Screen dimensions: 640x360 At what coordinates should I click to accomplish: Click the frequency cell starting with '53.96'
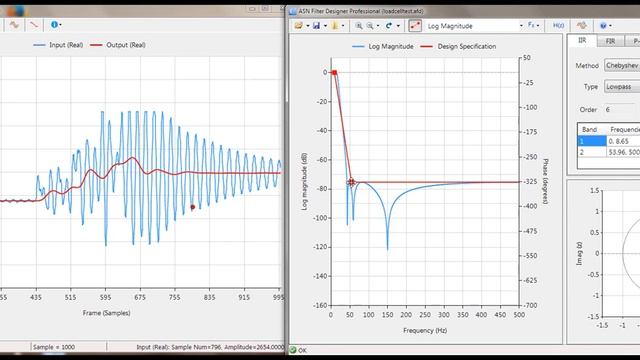pos(623,152)
